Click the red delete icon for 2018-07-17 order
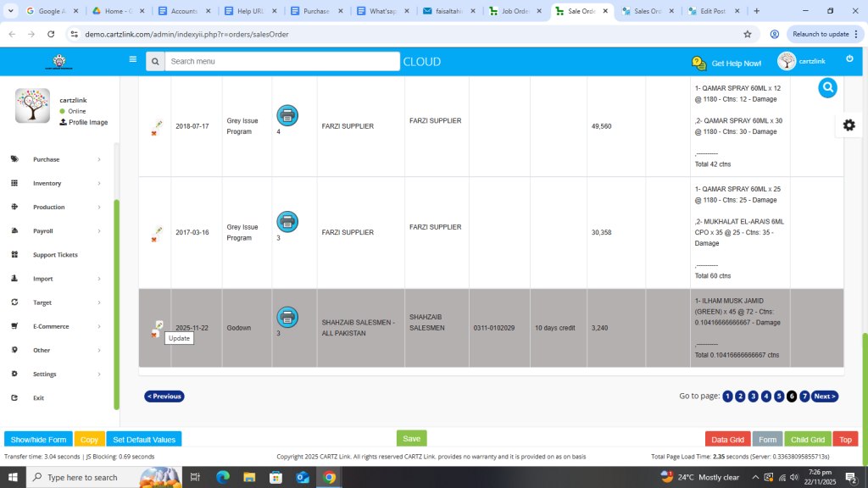868x488 pixels. 153,133
